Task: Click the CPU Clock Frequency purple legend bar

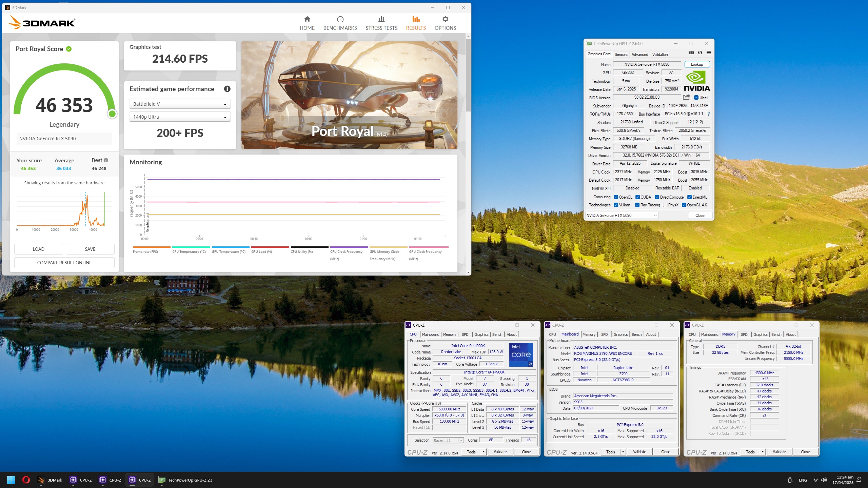Action: click(349, 247)
